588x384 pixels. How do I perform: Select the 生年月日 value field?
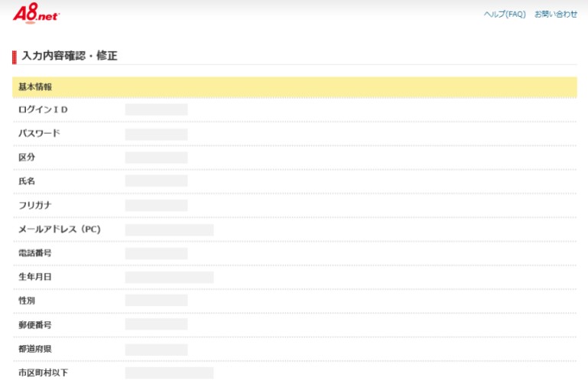tap(169, 277)
